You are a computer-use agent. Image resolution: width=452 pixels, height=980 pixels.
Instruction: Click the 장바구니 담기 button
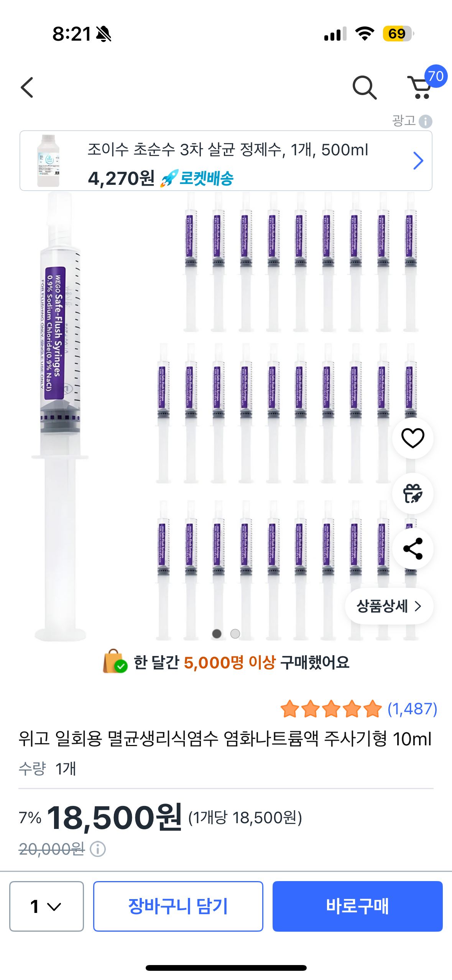click(x=178, y=906)
